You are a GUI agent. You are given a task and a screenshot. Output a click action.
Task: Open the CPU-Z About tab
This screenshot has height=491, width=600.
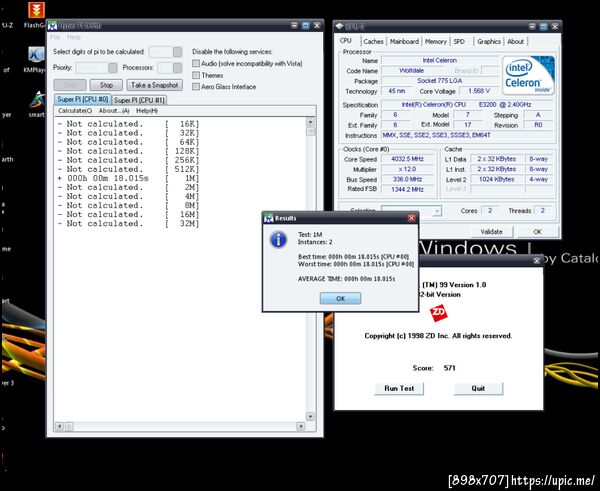pyautogui.click(x=515, y=41)
